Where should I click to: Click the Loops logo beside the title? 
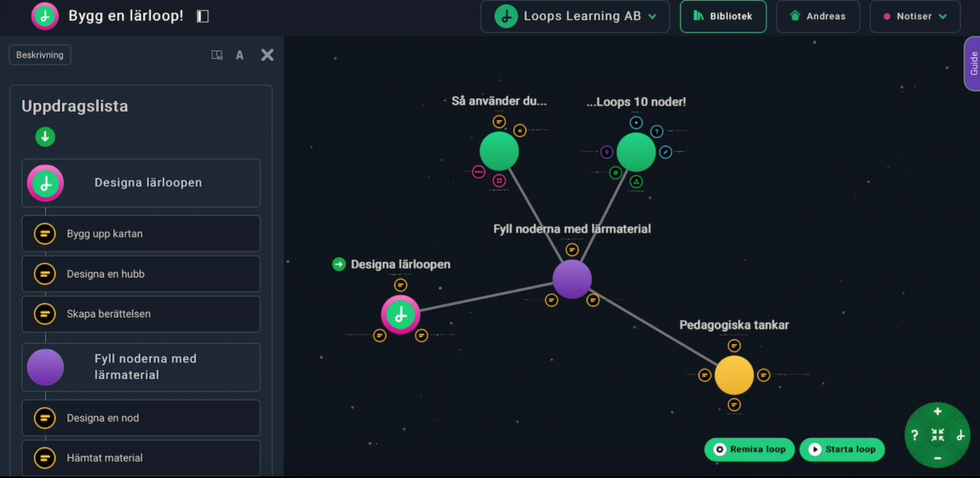45,16
